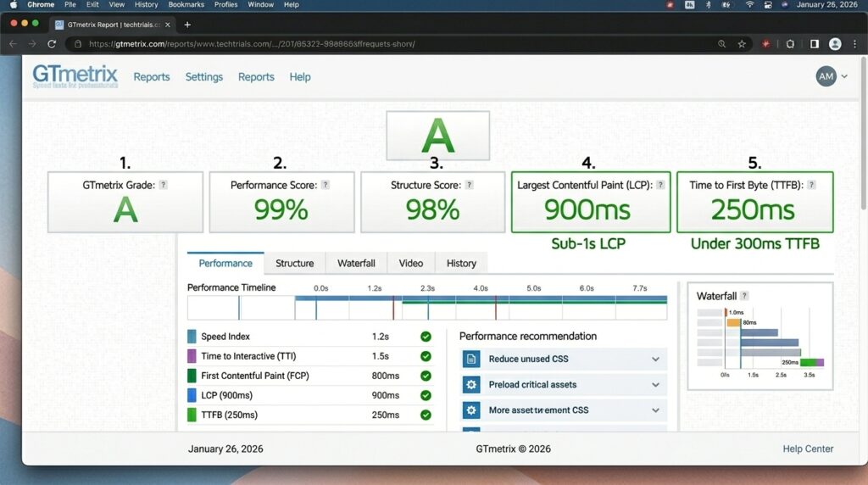Click green check for Time to Interactive

tap(426, 356)
